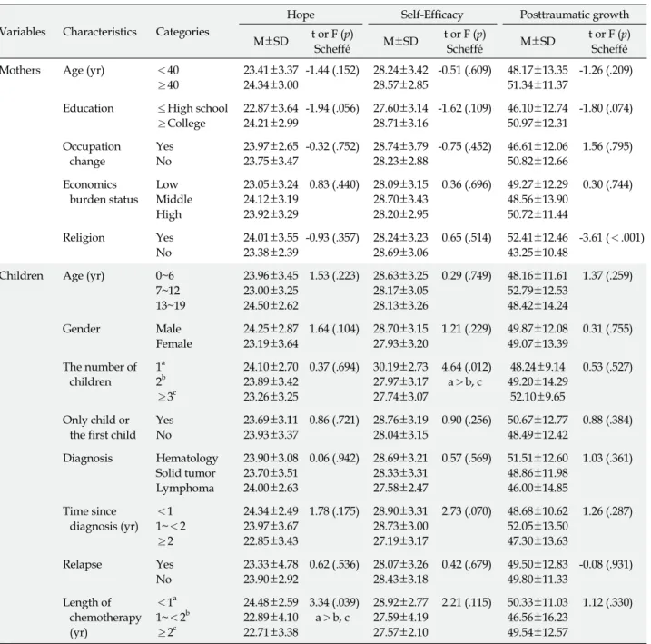
Task: Click the value '4.64 (.012)'
Action: click(x=467, y=368)
